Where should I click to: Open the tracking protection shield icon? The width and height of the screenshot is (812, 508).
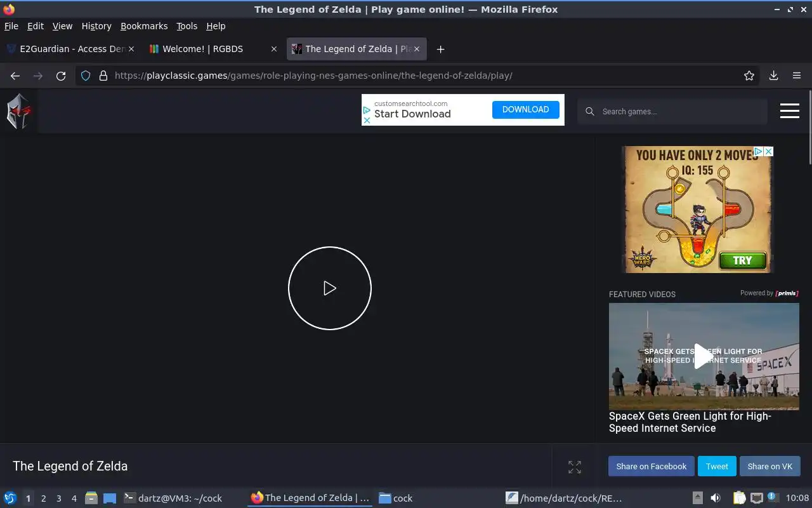[86, 76]
